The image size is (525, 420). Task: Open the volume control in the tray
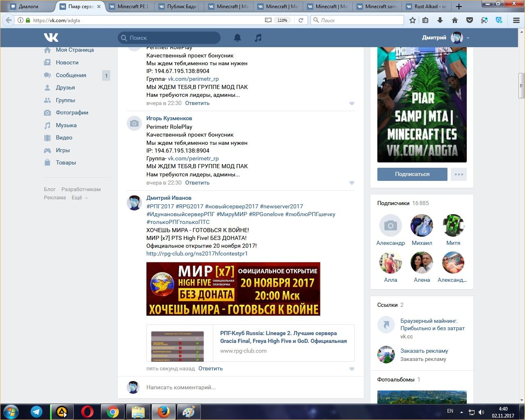[482, 412]
